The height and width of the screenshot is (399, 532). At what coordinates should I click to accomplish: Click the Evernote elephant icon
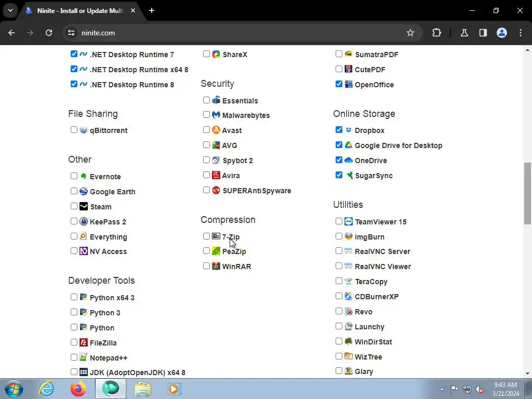(84, 176)
